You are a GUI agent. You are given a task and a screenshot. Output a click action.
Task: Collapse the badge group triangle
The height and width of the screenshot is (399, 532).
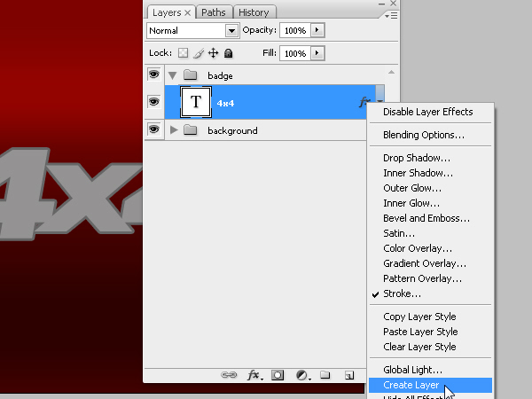pos(173,75)
